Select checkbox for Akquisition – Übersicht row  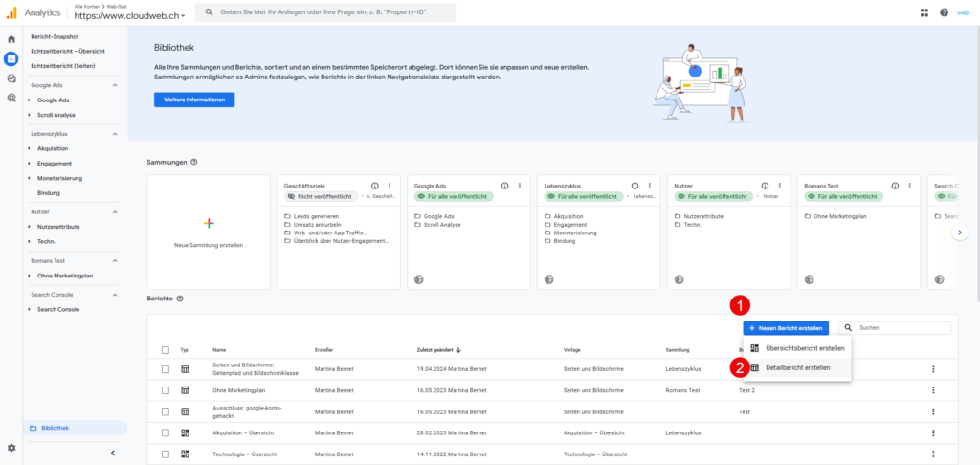tap(166, 432)
